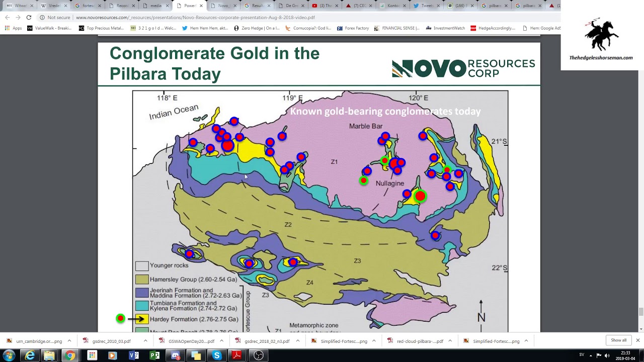Expand options for gsdrec_2018_02_n3.pdf download
This screenshot has height=362, width=644.
point(298,341)
